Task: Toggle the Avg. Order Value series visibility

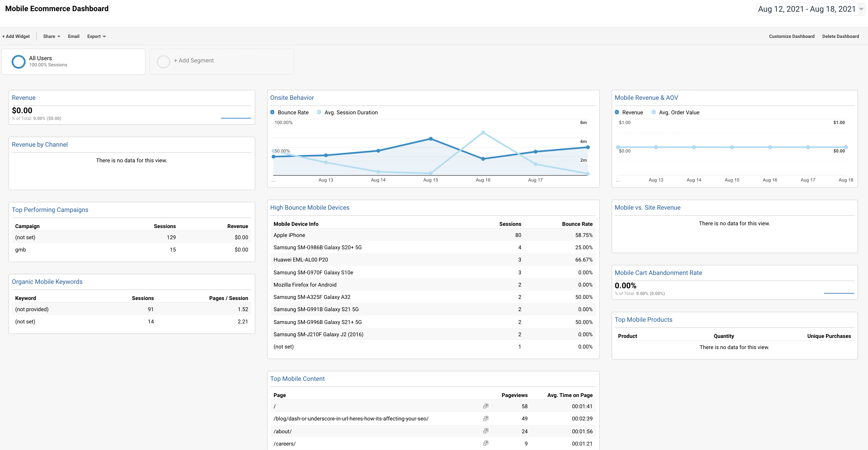Action: pyautogui.click(x=679, y=112)
